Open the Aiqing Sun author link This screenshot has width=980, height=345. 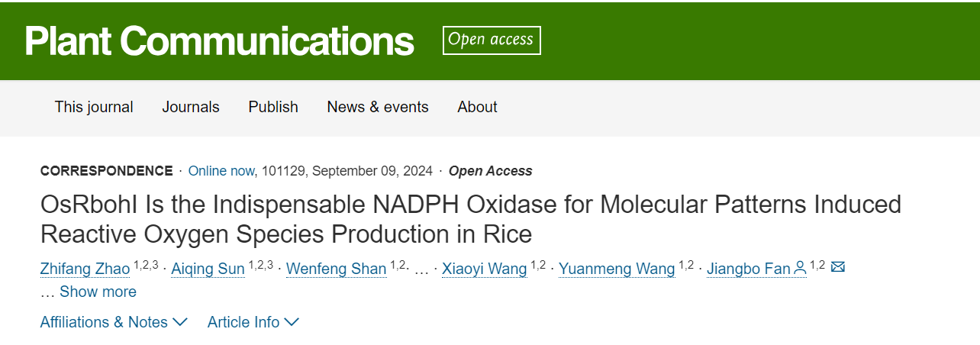(x=208, y=269)
